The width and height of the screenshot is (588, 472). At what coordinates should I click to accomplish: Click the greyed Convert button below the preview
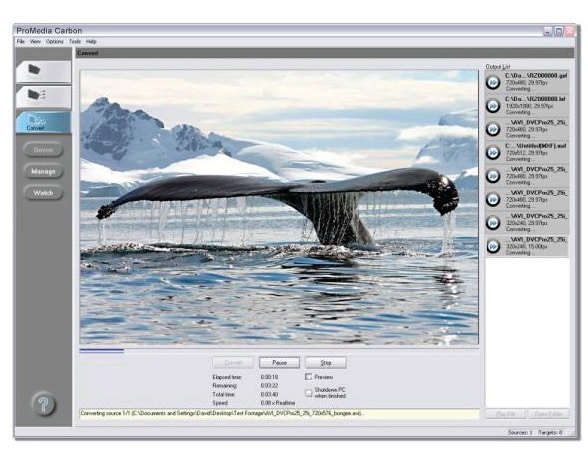233,363
